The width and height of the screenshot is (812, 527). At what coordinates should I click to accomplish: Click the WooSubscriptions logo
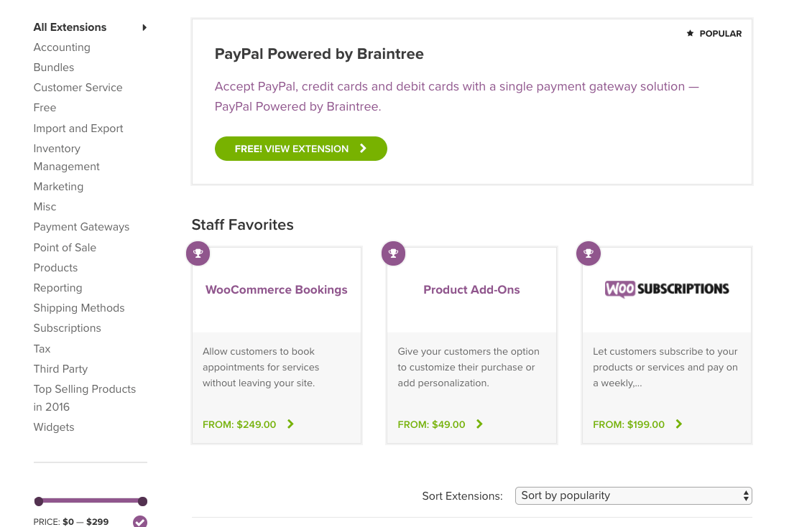click(x=667, y=289)
